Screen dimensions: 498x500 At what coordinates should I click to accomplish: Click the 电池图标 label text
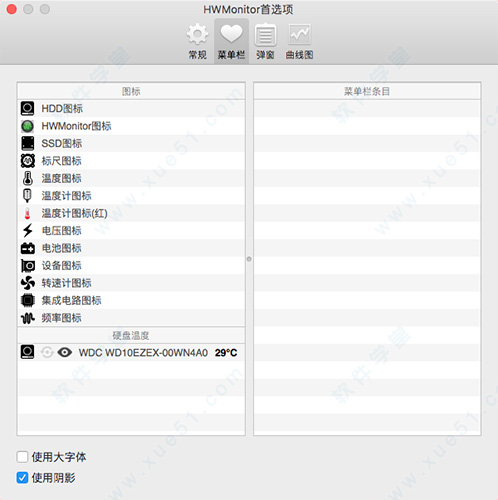click(x=61, y=248)
